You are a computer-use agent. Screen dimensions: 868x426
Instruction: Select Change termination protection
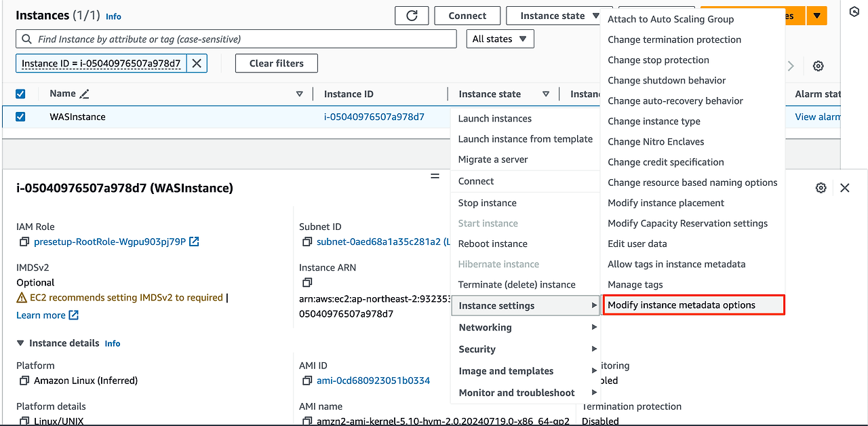[x=693, y=39]
